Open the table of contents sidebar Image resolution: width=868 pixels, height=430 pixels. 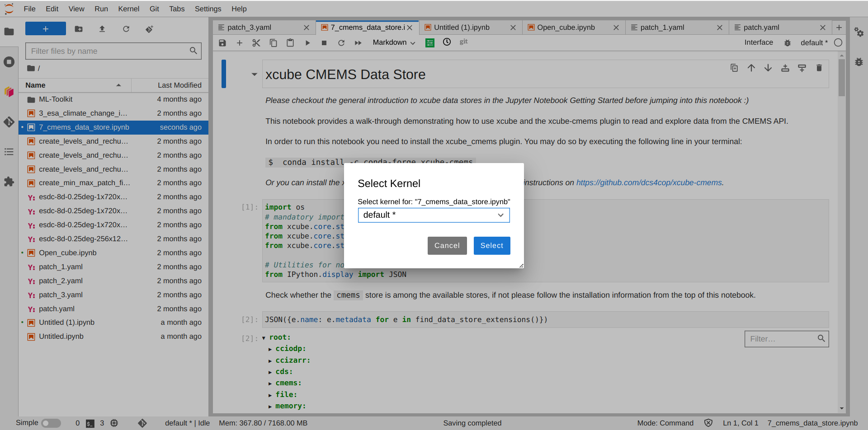(x=9, y=152)
